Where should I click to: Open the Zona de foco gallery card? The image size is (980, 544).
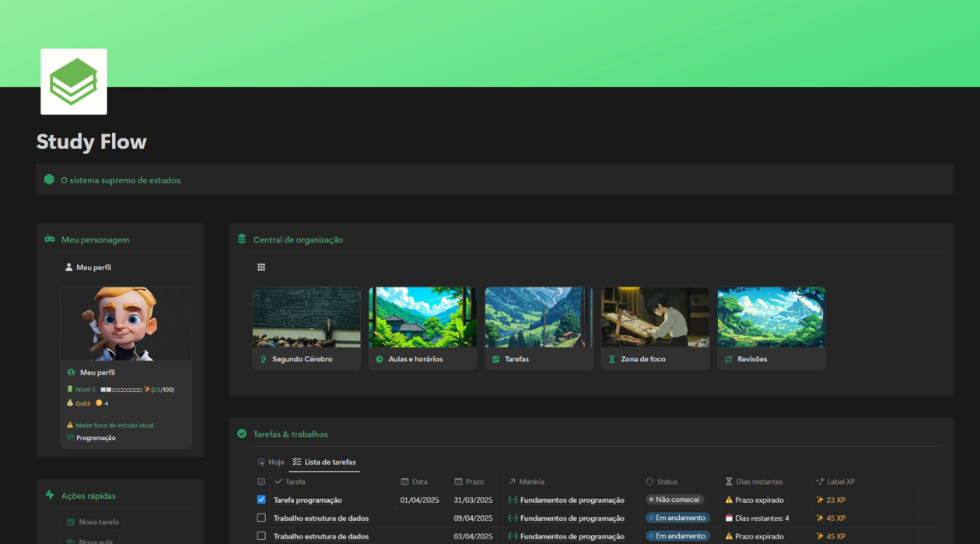[x=655, y=328]
